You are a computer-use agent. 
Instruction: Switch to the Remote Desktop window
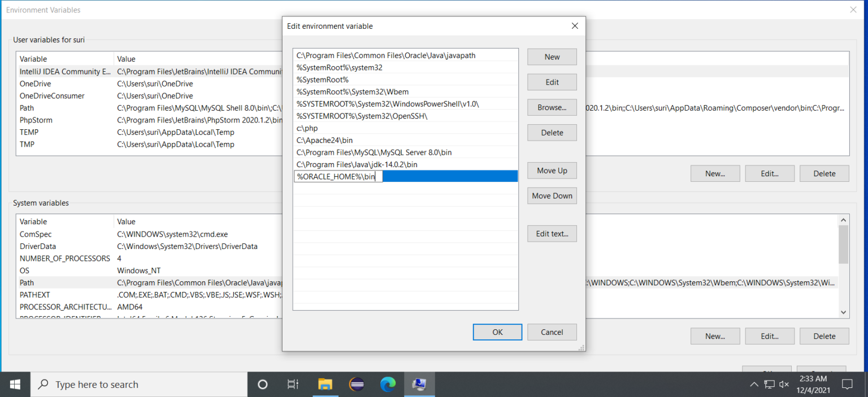(419, 385)
